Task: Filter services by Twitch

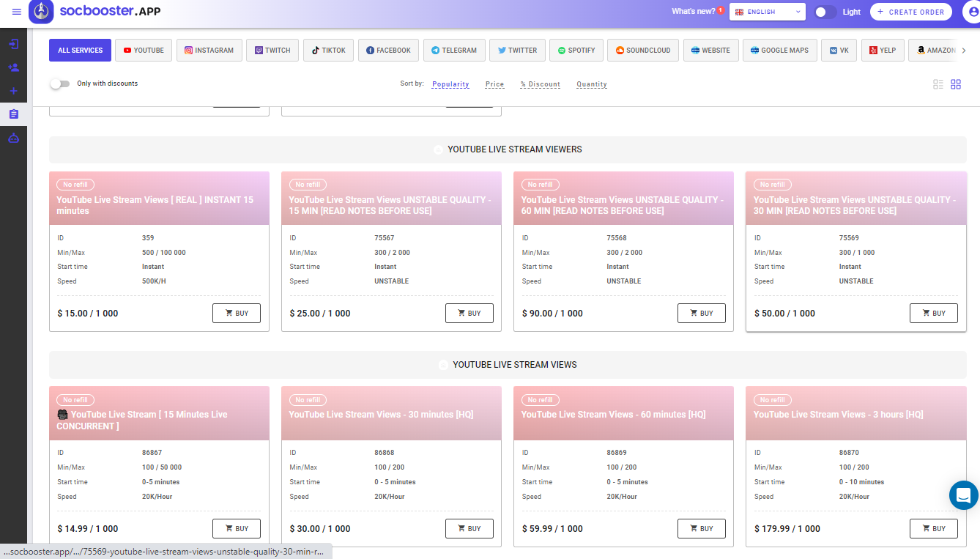Action: (x=272, y=51)
